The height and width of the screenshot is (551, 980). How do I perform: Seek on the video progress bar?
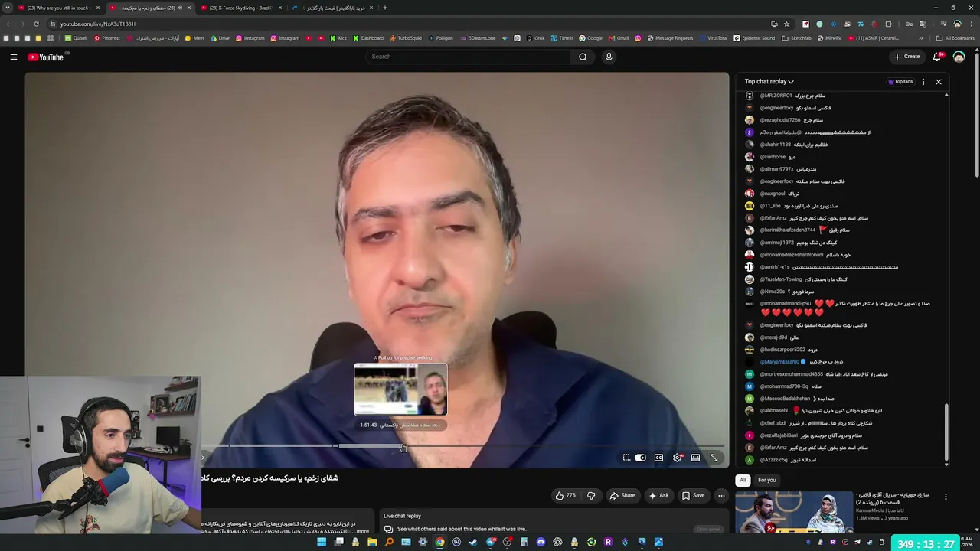tap(462, 445)
